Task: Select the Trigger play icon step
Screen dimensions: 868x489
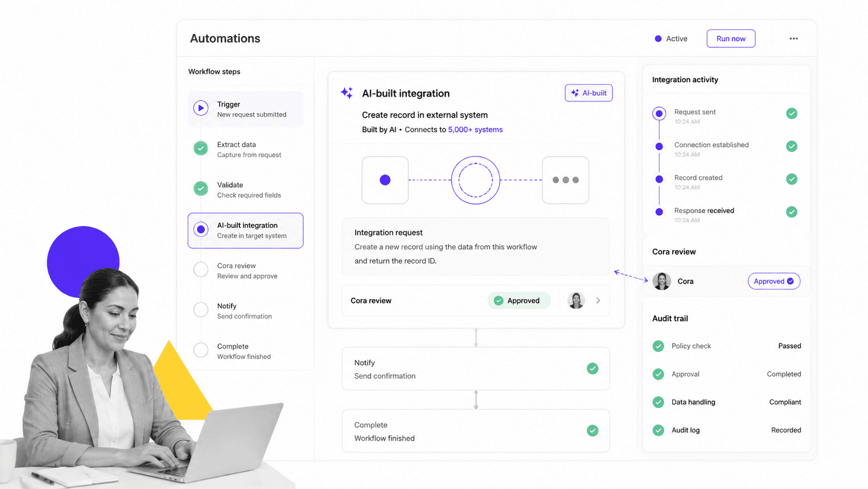Action: (201, 108)
